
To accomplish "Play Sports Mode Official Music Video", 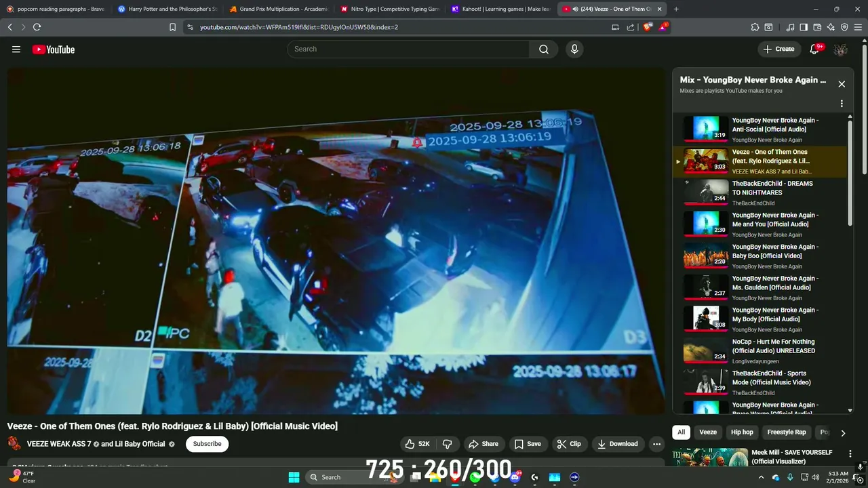I will pos(759,383).
